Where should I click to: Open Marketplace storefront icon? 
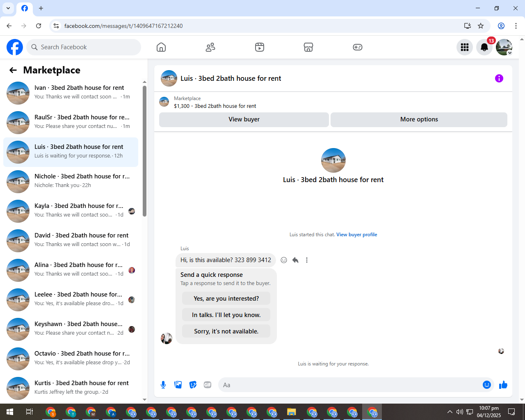point(308,47)
